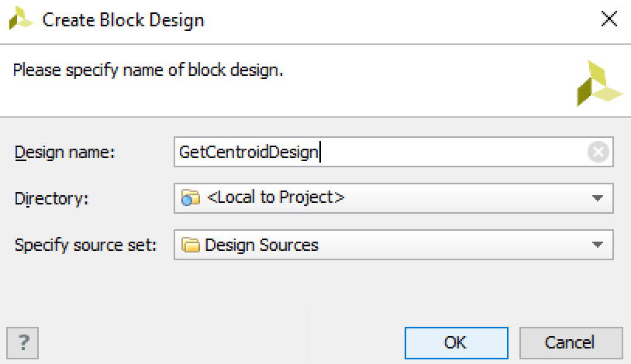Open the Design Sources combo box
Screen dimensions: 631x364
394,245
